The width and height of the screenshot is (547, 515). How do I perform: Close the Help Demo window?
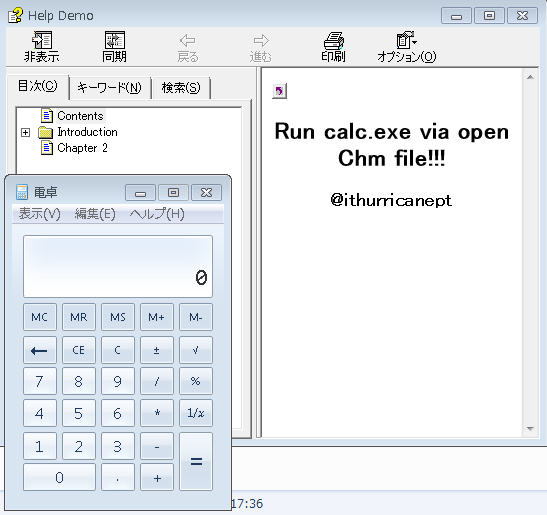click(522, 16)
